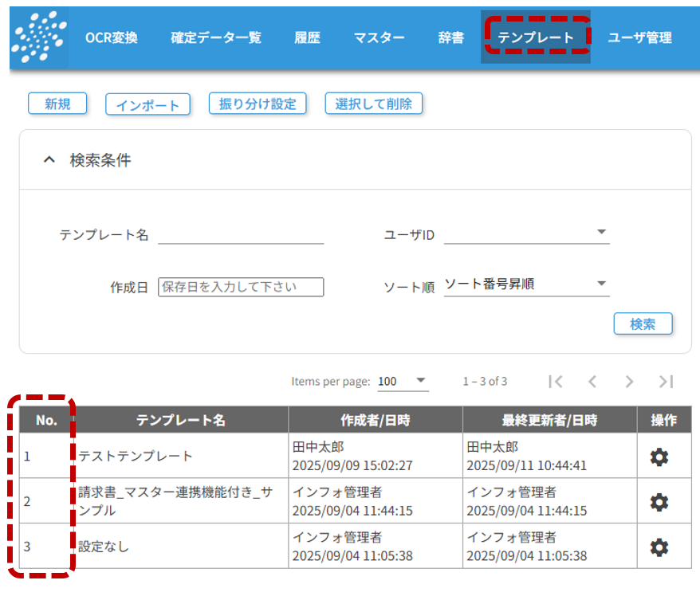Open the ユーザ管理 tab
Screen dimensions: 700x592
639,38
